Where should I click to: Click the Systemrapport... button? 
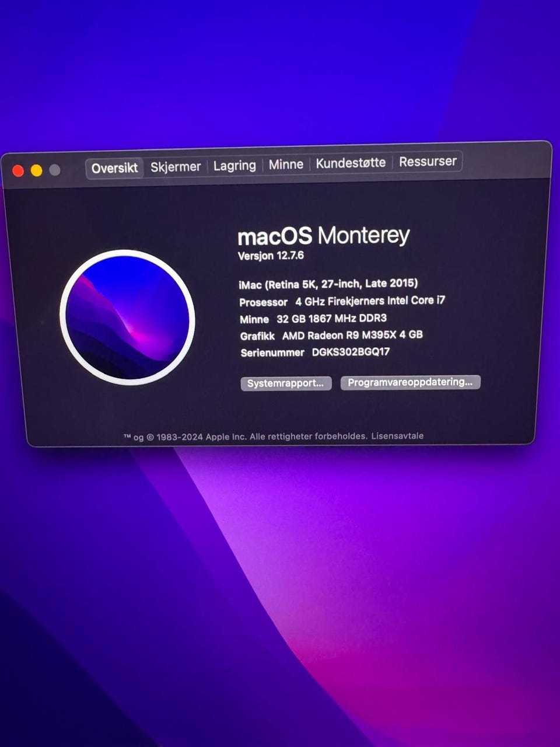click(x=286, y=383)
